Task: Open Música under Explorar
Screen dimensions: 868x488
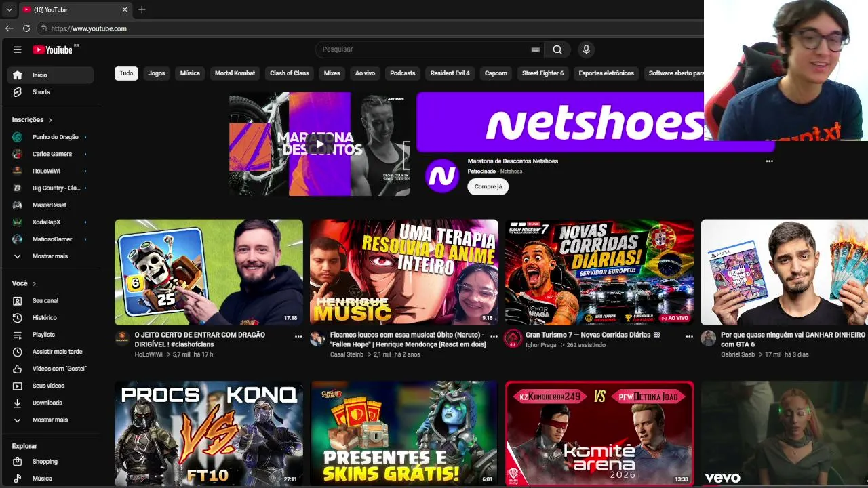Action: [50, 479]
